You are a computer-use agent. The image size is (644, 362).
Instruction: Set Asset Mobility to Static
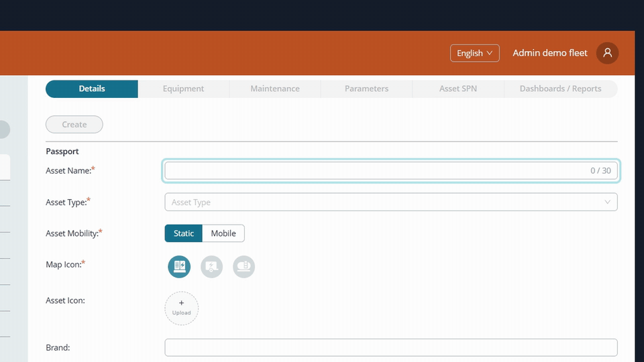tap(184, 233)
